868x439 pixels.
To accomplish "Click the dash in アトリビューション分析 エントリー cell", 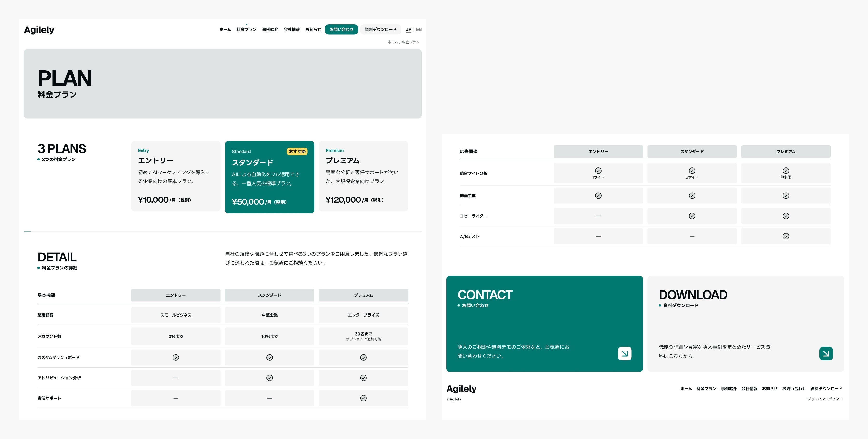I will pos(176,378).
